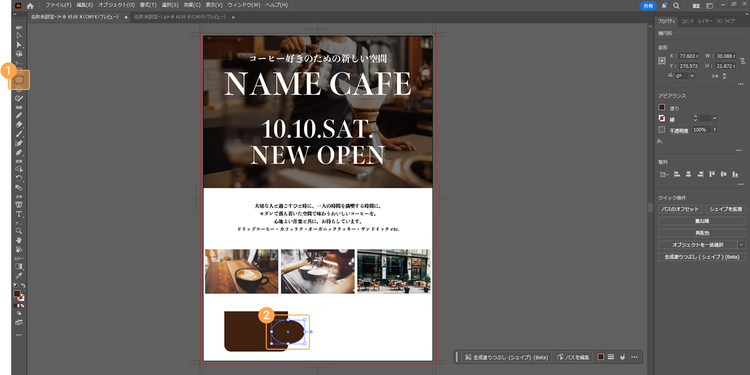Go to the Home screen icon

(30, 6)
